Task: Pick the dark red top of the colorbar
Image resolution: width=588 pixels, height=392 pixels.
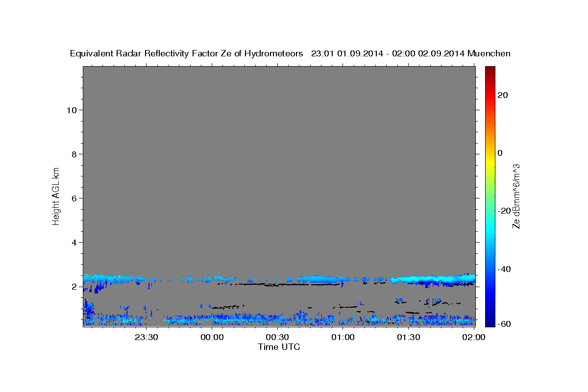Action: [x=490, y=70]
